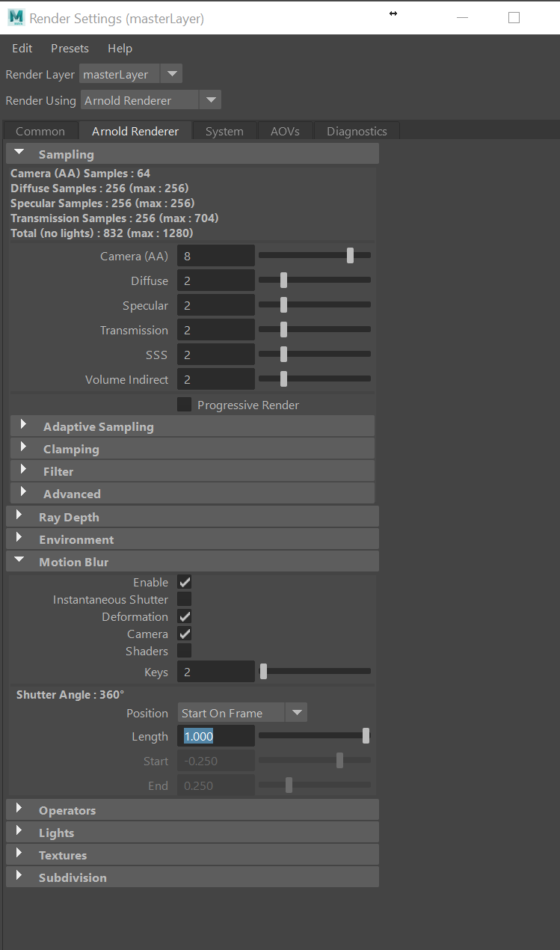This screenshot has height=950, width=560.
Task: Maximize the Render Settings window
Action: 514,17
